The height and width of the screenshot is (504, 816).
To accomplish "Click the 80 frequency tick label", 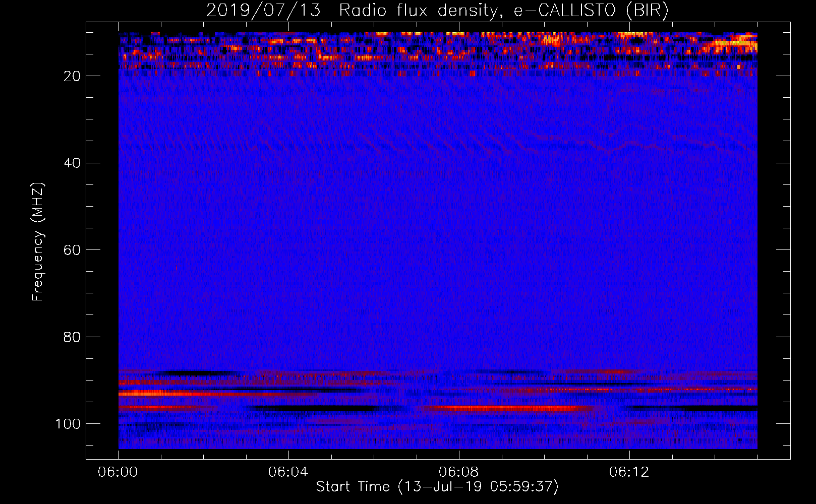I will click(72, 337).
